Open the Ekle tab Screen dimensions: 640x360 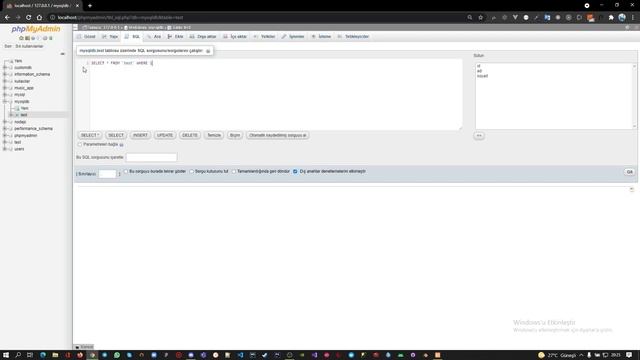[176, 37]
